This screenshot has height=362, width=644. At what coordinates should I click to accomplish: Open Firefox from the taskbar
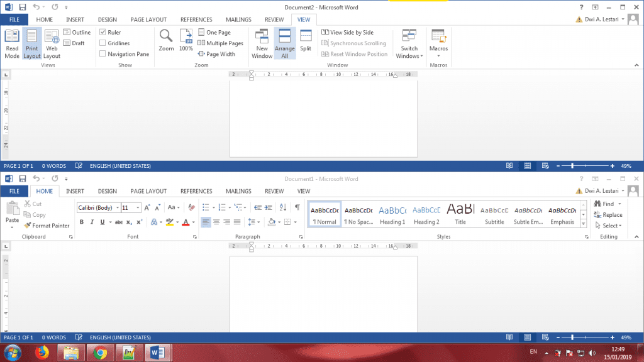(43, 352)
